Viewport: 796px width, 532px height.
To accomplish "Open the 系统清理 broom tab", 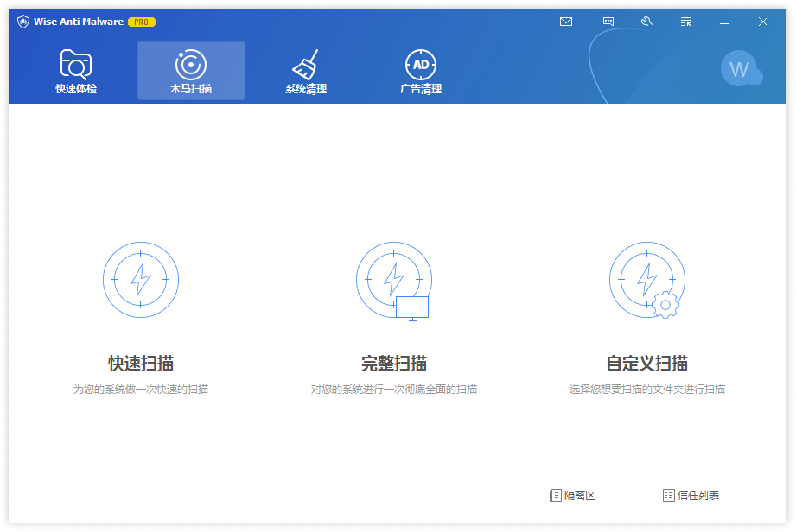I will pos(306,72).
